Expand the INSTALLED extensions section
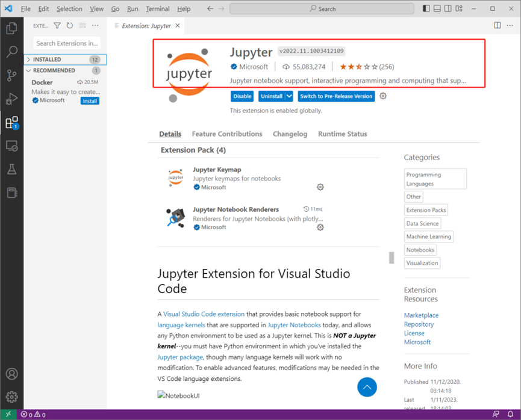 point(66,60)
